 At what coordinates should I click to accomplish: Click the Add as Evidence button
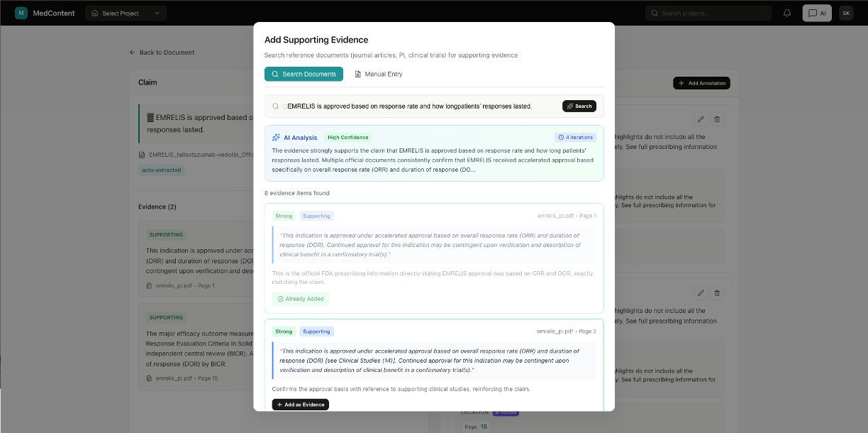pyautogui.click(x=300, y=404)
